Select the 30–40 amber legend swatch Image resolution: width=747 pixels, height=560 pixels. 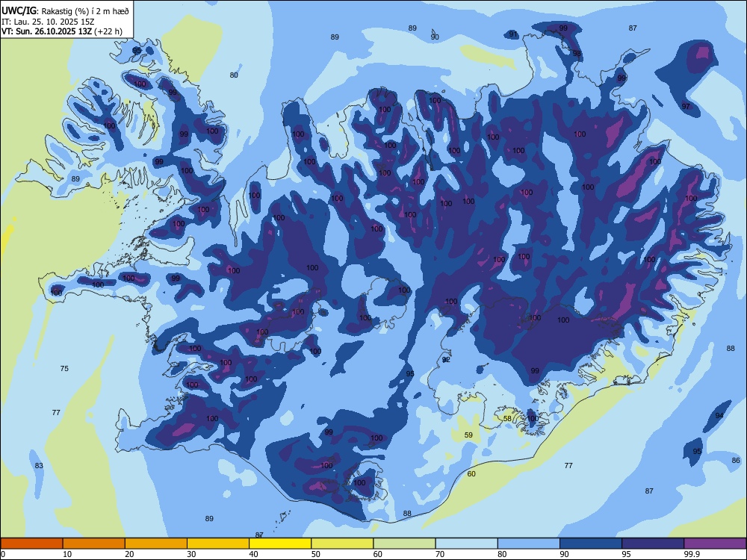coord(218,544)
